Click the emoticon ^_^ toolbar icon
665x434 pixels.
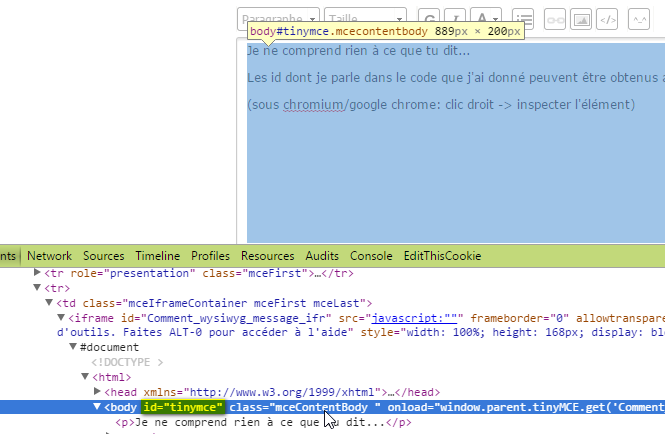639,19
